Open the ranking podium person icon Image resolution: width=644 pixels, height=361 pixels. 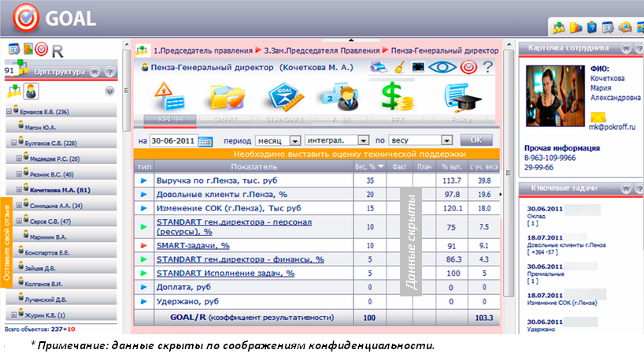[342, 97]
